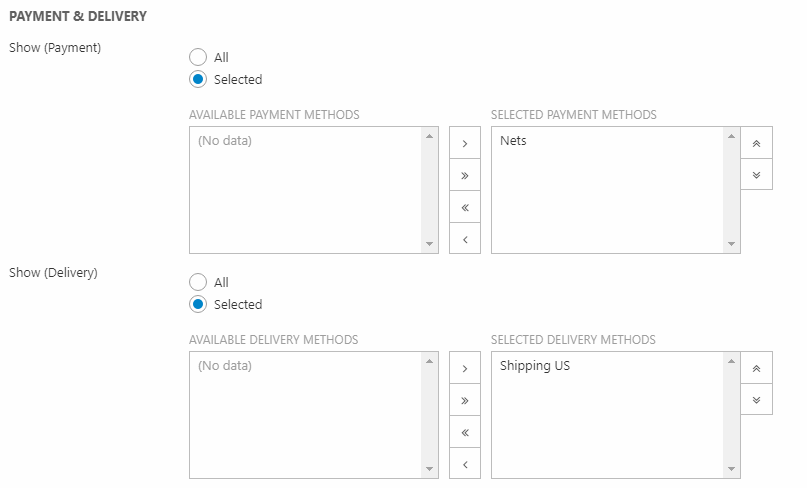807x488 pixels.
Task: Remove all selected delivery methods
Action: pyautogui.click(x=465, y=433)
